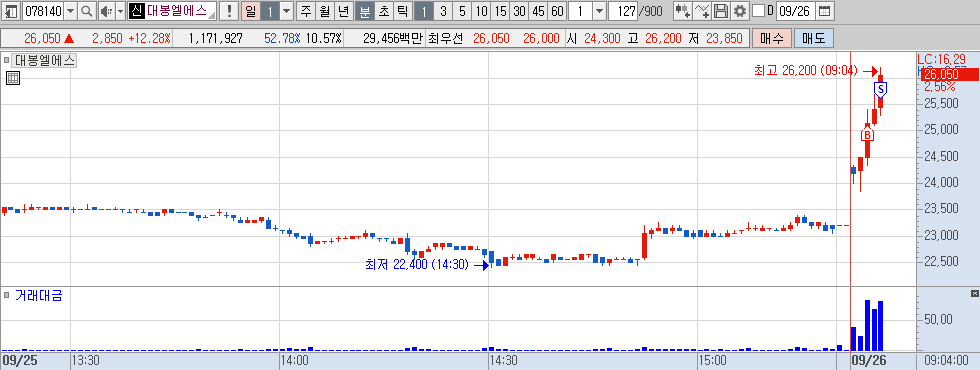Add line indicator icon in toolbar
Image resolution: width=980 pixels, height=370 pixels.
tap(702, 11)
